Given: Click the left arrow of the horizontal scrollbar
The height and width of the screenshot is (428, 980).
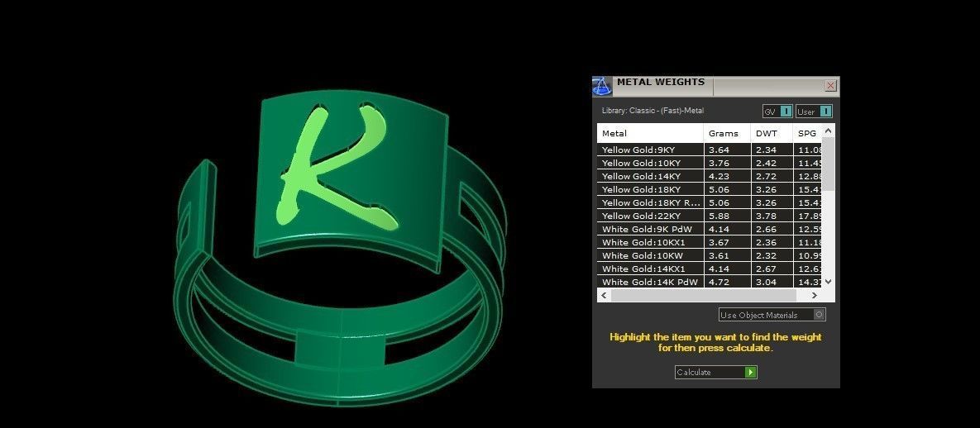Looking at the screenshot, I should (604, 295).
